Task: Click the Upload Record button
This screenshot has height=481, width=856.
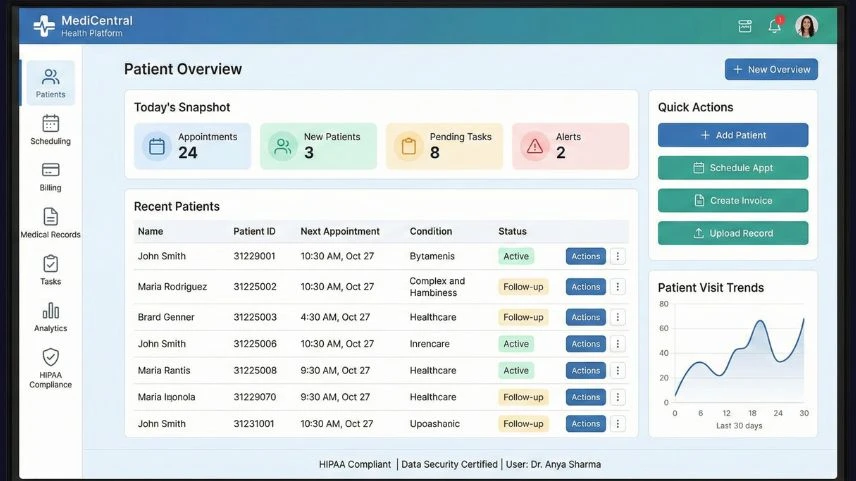Action: (733, 233)
